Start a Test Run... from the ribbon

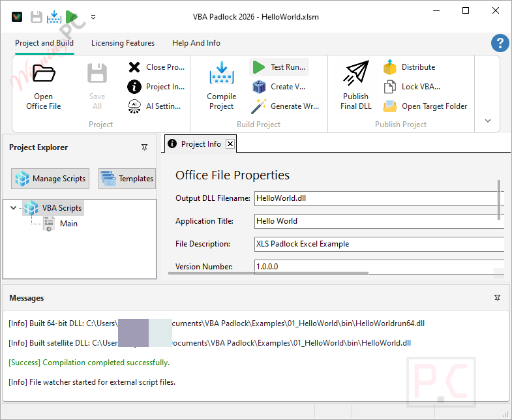click(x=280, y=67)
